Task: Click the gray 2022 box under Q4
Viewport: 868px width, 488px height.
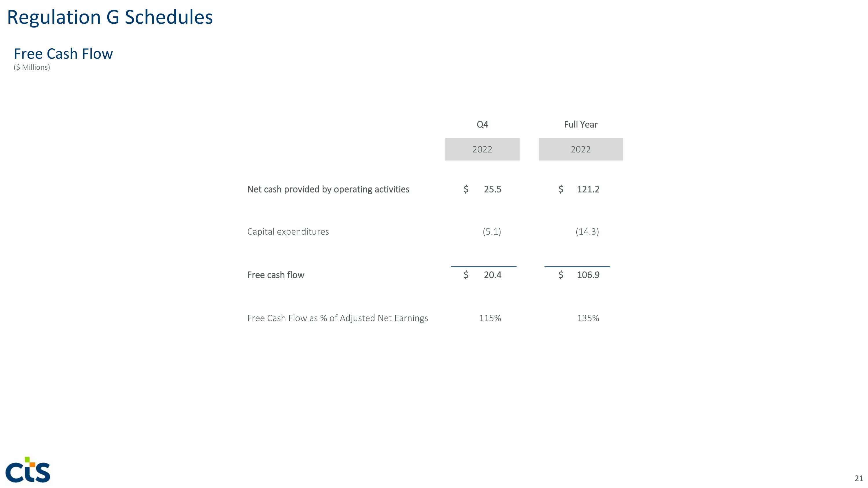Action: pos(482,149)
